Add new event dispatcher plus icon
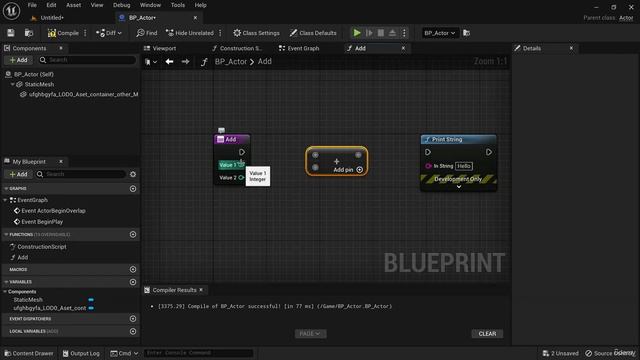 pyautogui.click(x=133, y=318)
